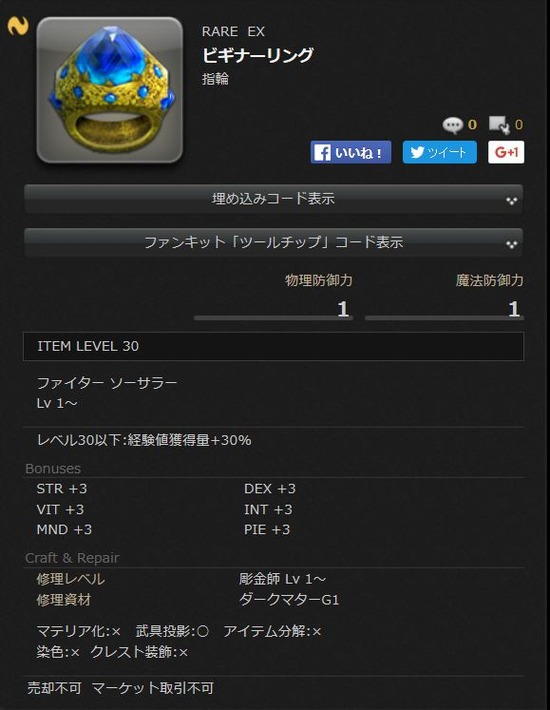This screenshot has width=550, height=710.
Task: Click the ITEM LEVEL 30 bar
Action: (x=273, y=346)
